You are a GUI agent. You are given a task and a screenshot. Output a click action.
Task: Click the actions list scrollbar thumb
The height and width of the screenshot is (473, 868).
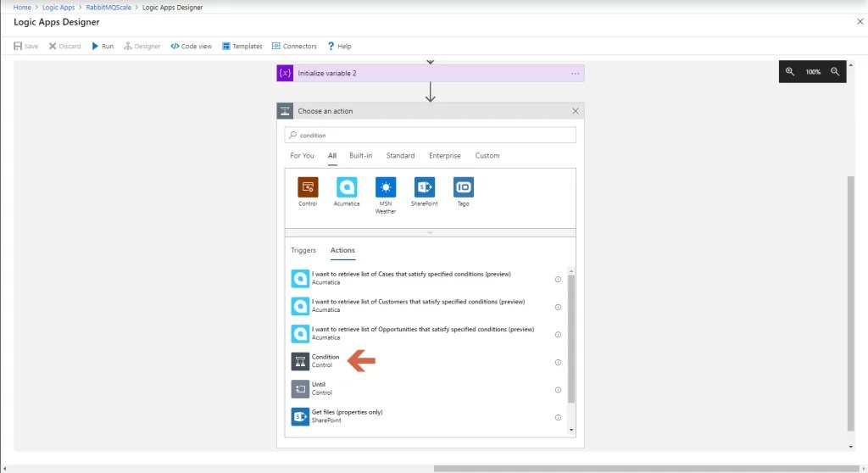point(571,339)
